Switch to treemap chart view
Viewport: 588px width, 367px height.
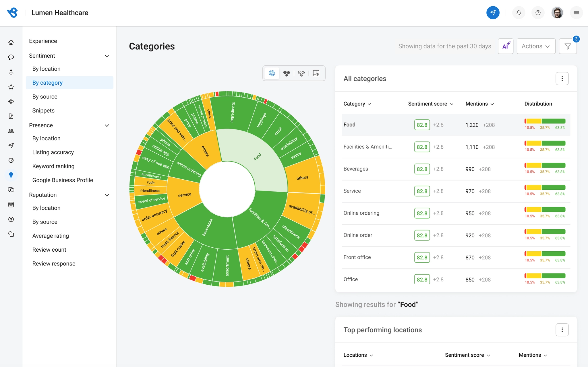tap(316, 73)
